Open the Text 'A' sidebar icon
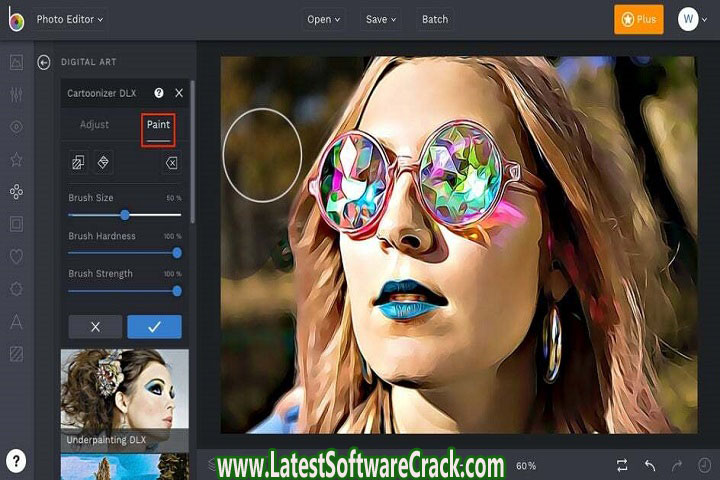Viewport: 720px width, 480px height. point(16,322)
